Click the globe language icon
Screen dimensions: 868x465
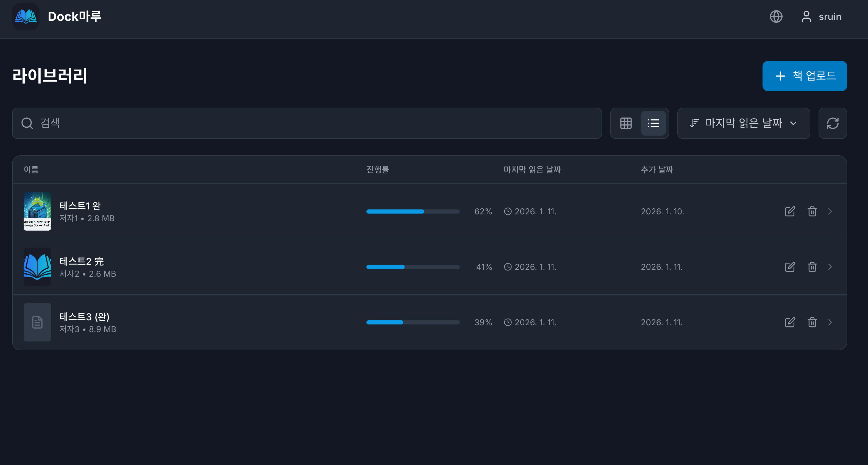(x=776, y=16)
